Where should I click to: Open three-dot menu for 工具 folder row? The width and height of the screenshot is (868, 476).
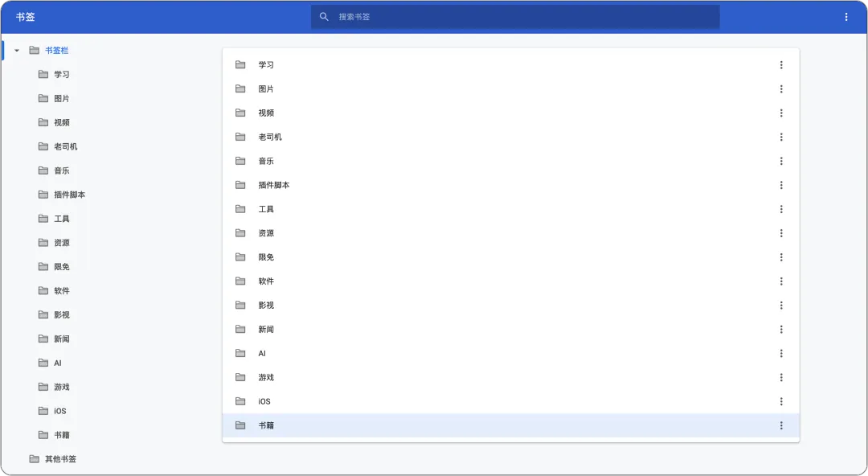781,209
